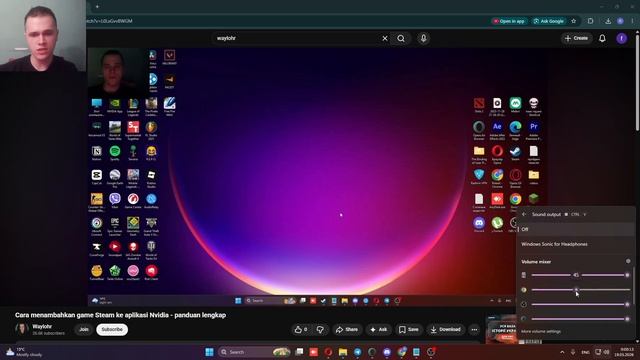
Task: Open the Viber desktop icon
Action: pos(115,201)
